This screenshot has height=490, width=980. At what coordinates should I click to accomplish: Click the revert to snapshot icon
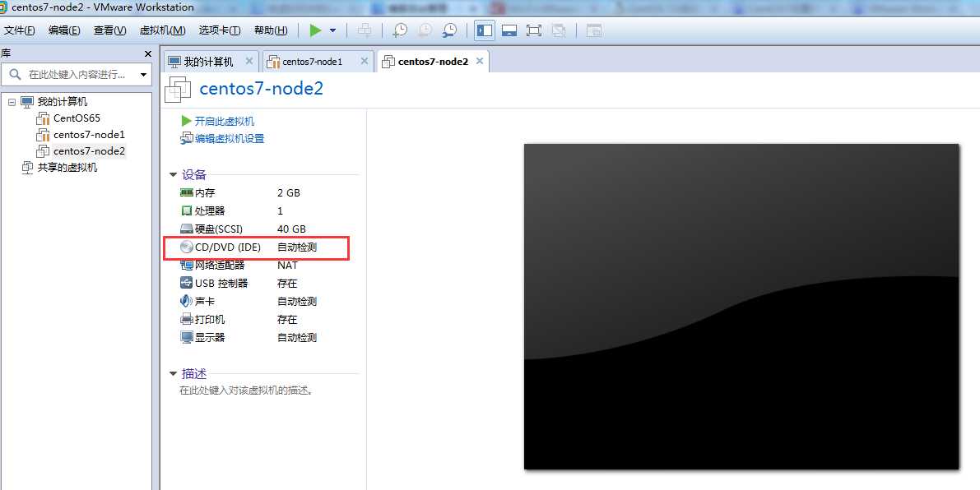425,30
